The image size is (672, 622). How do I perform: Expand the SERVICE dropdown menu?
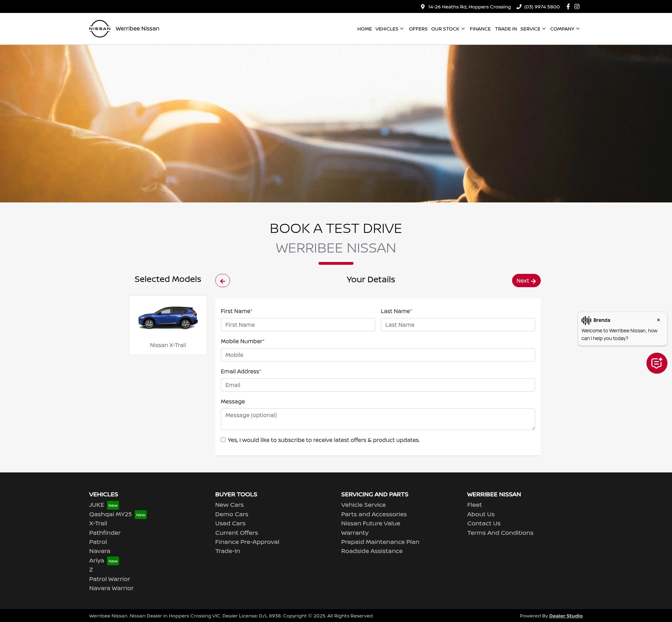[x=533, y=29]
